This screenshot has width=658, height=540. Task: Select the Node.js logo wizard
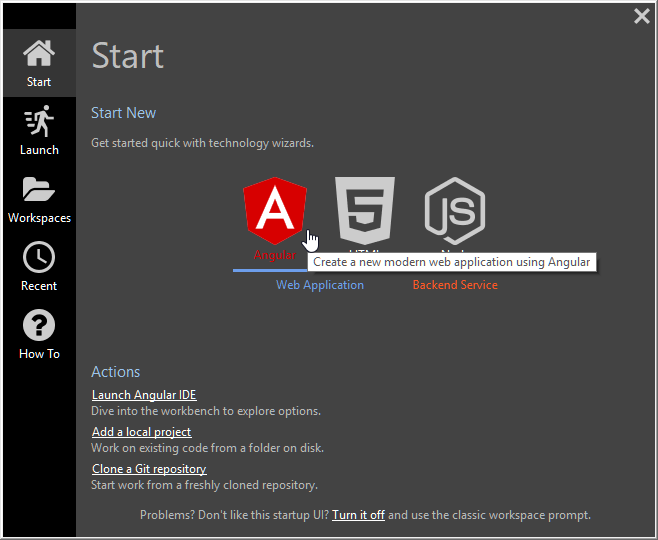(x=455, y=210)
